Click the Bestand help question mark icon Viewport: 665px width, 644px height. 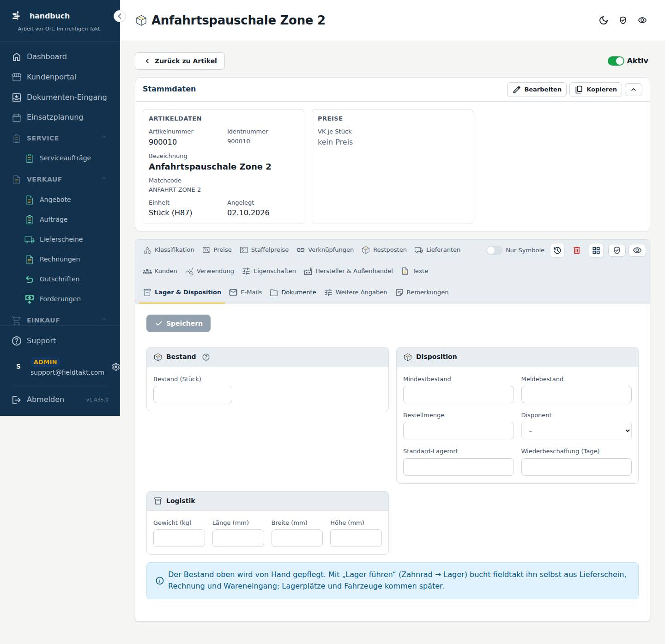[206, 357]
